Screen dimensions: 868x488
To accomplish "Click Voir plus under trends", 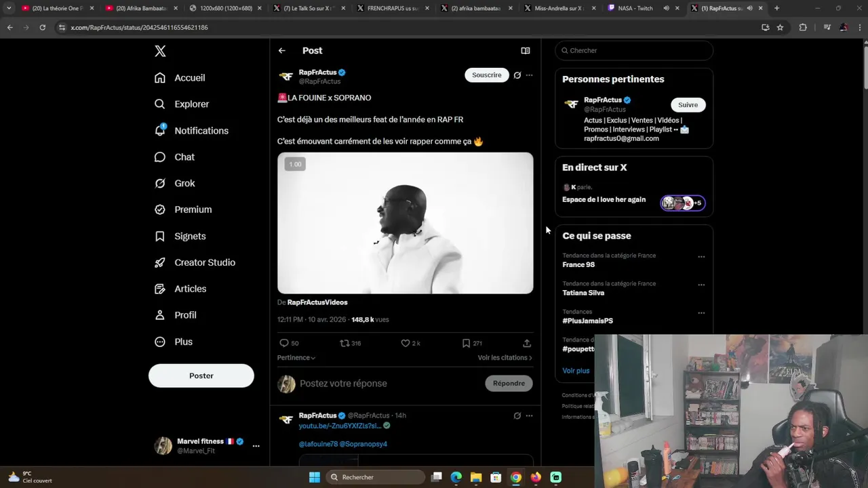I will pos(576,371).
